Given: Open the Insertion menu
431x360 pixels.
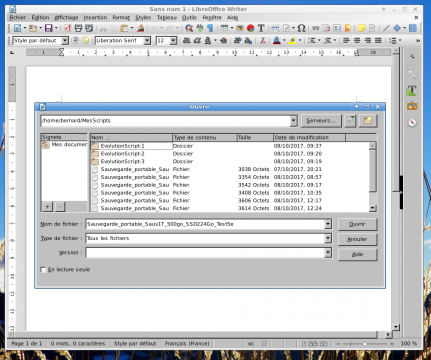Looking at the screenshot, I should (x=95, y=17).
